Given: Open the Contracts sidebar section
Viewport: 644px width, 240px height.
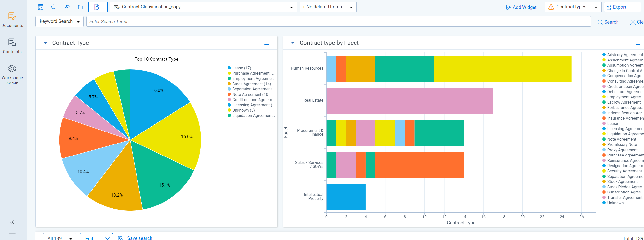Looking at the screenshot, I should [12, 46].
